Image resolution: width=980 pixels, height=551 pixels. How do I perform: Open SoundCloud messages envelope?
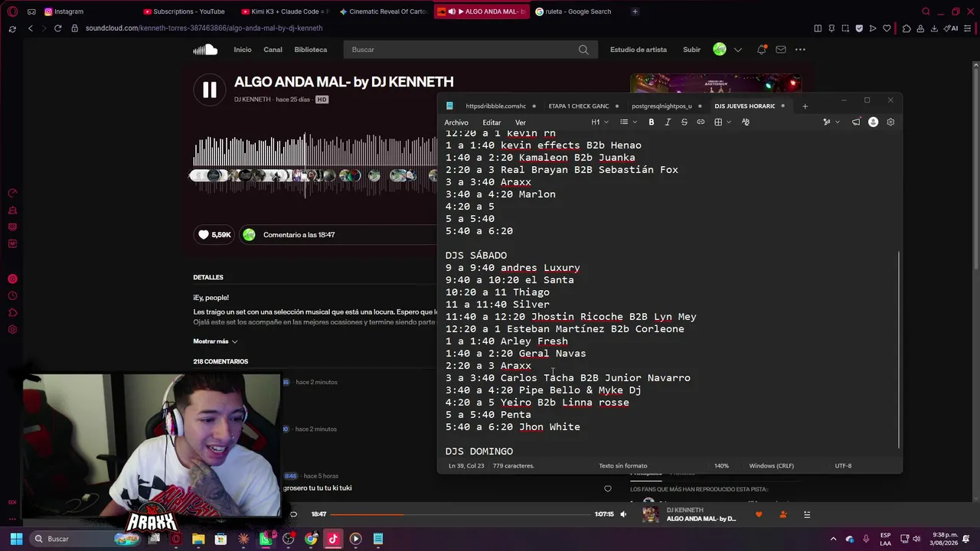pyautogui.click(x=781, y=50)
